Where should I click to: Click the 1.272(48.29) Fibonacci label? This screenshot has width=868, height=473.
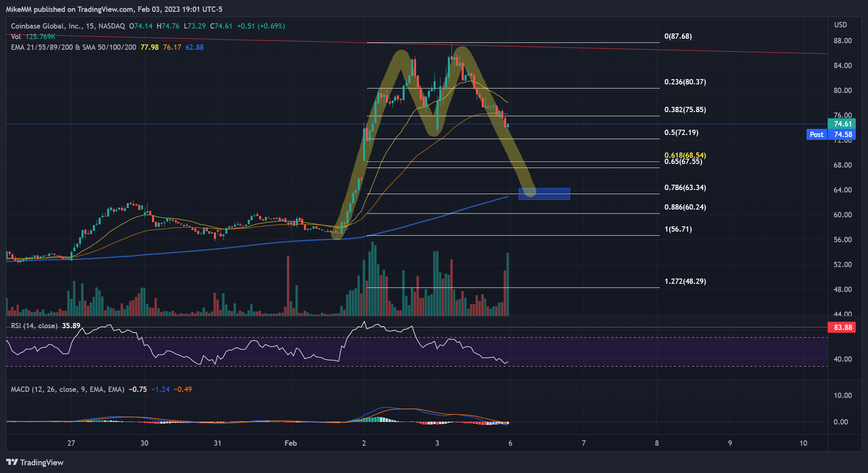(x=685, y=281)
